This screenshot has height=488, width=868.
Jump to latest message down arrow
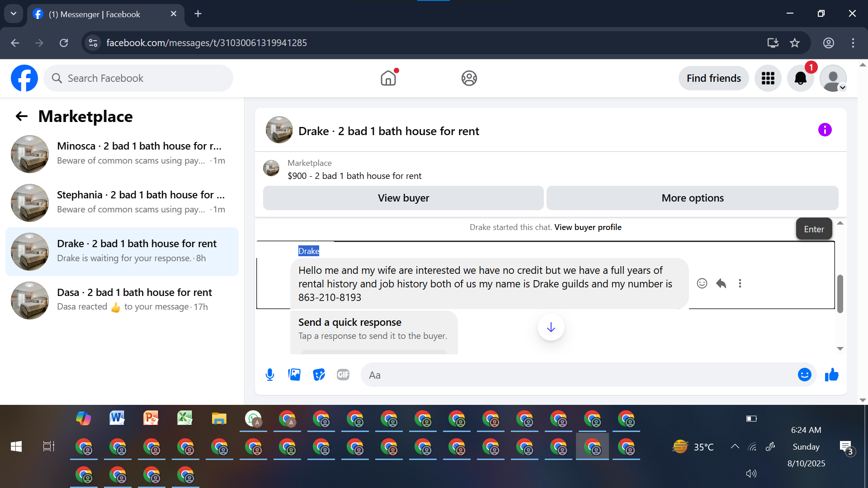tap(551, 327)
